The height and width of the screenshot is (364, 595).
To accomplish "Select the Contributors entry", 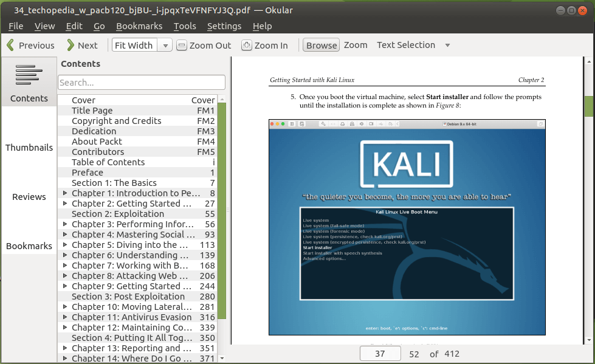I will coord(137,152).
